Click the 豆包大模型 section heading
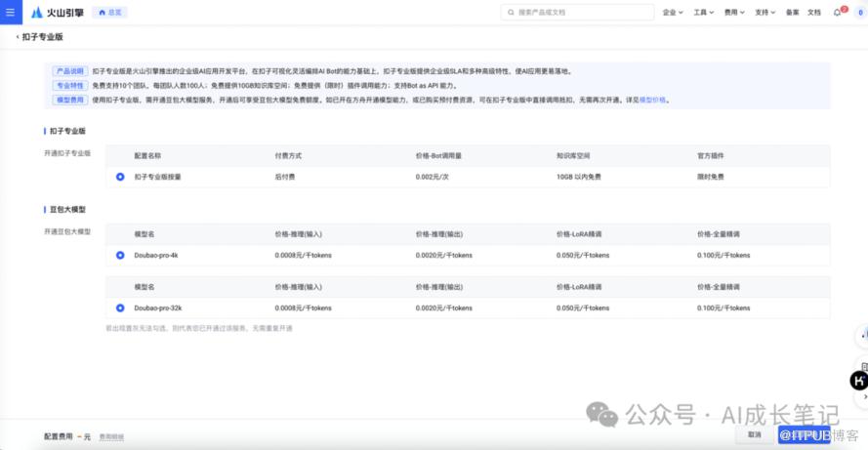 point(67,210)
